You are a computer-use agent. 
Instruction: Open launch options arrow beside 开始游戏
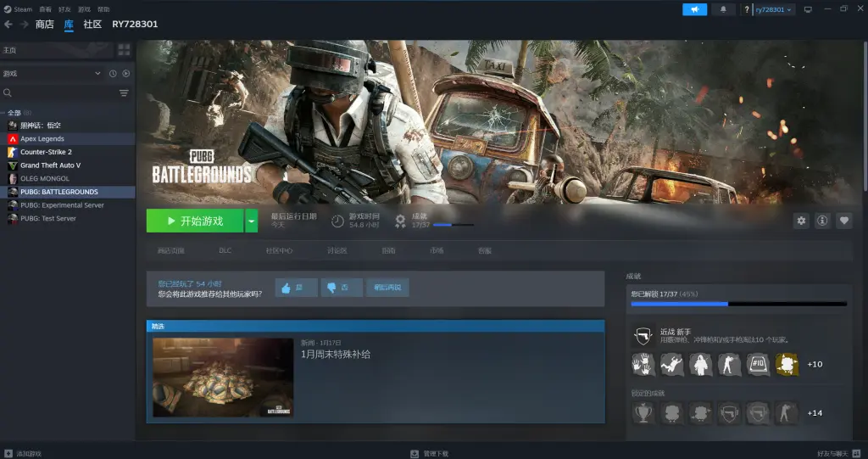point(251,221)
